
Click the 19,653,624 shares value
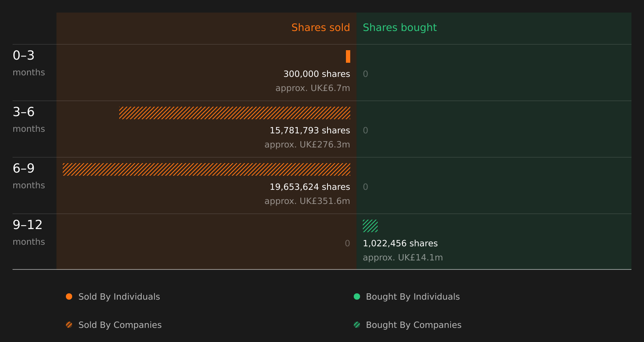click(310, 187)
